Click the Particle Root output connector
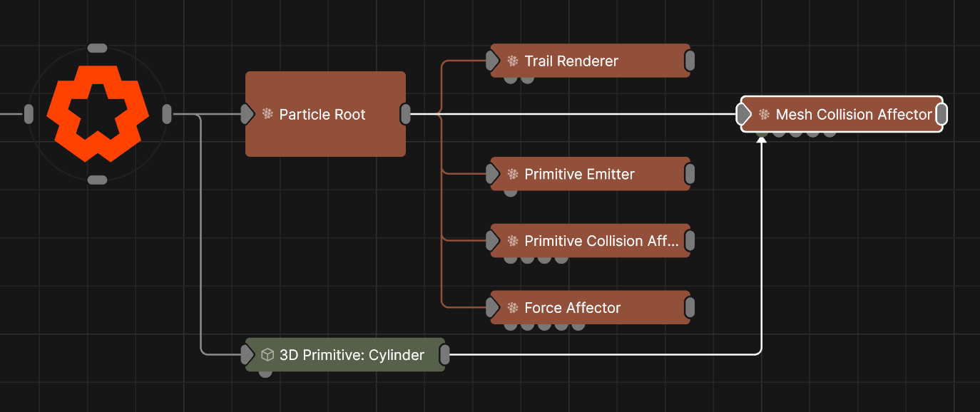 tap(405, 114)
